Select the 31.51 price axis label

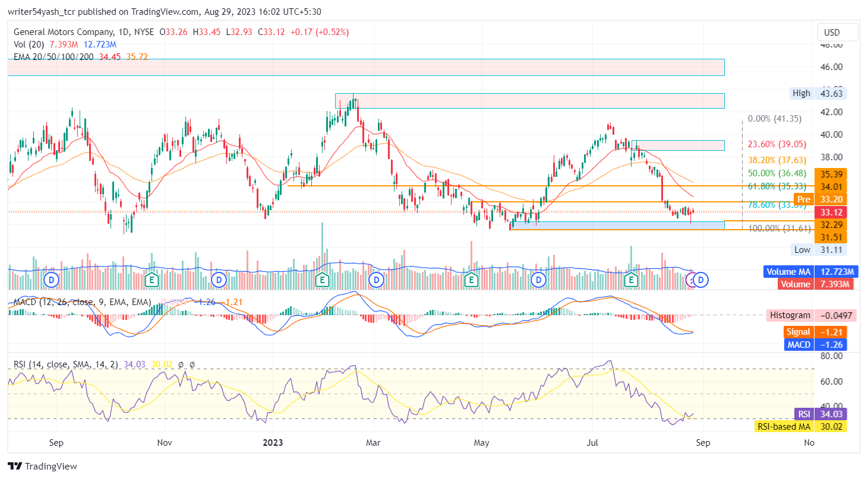830,237
